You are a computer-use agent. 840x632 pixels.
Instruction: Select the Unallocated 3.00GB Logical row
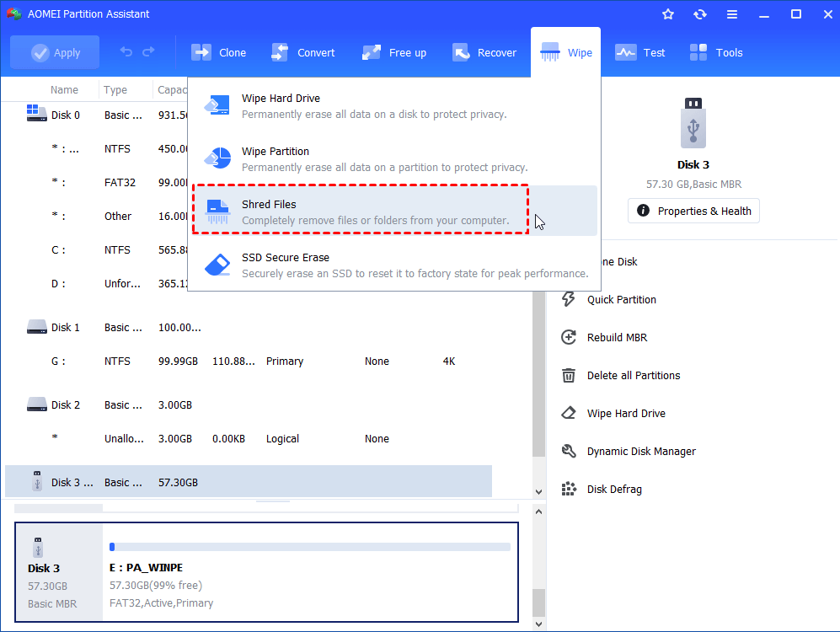pyautogui.click(x=249, y=439)
